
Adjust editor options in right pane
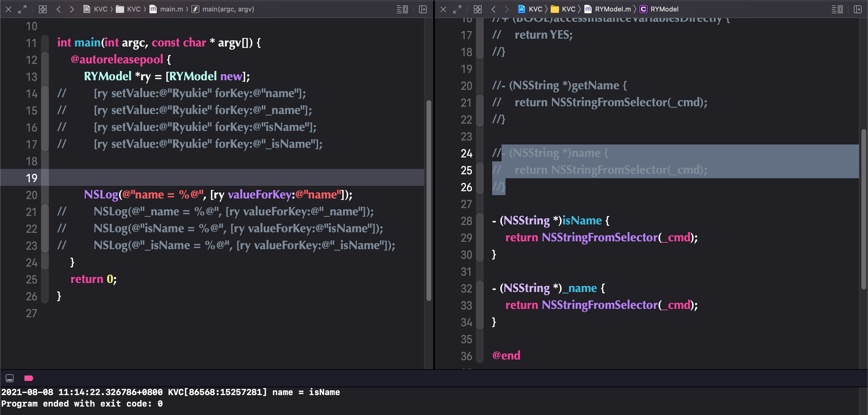tap(837, 9)
